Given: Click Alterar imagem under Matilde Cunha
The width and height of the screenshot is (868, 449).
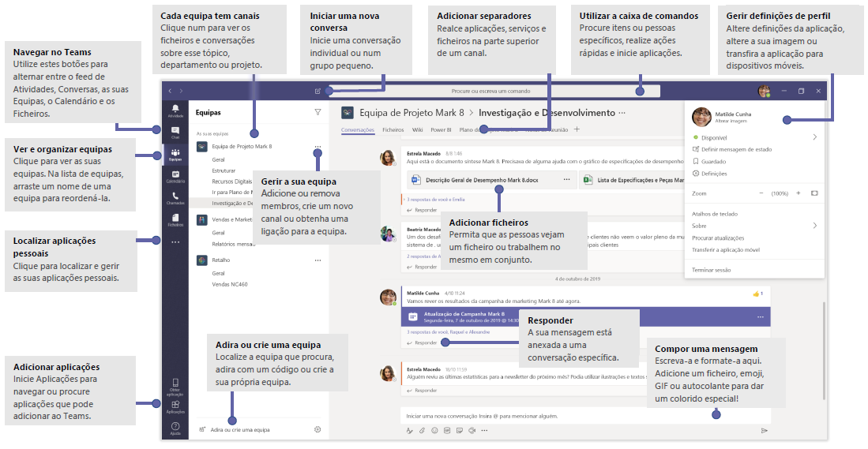Looking at the screenshot, I should pyautogui.click(x=731, y=121).
